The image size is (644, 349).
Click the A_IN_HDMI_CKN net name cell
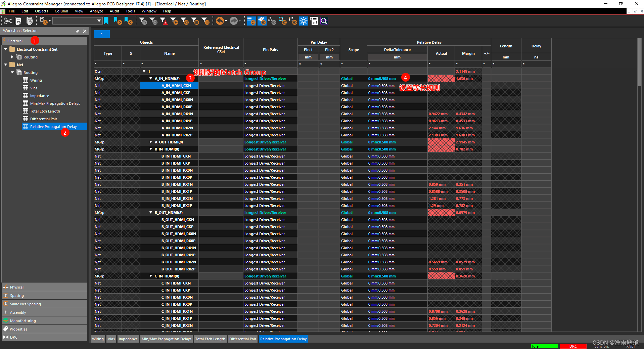tap(170, 86)
